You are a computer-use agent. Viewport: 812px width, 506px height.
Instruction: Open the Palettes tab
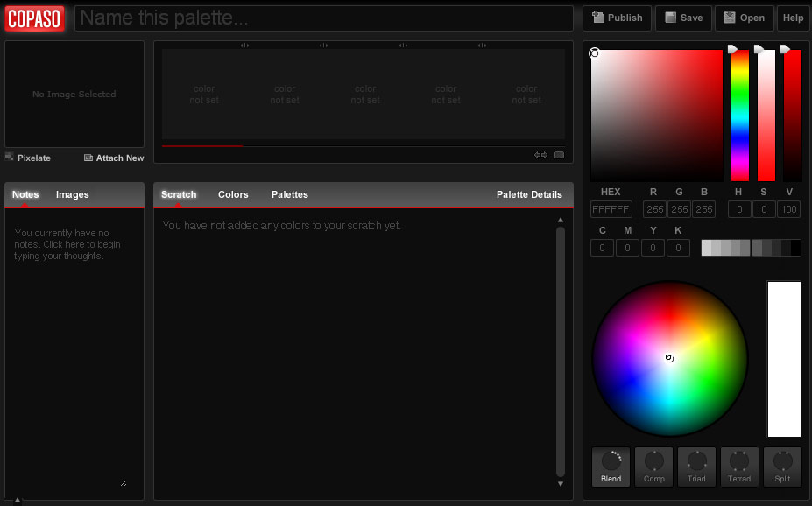(x=289, y=194)
